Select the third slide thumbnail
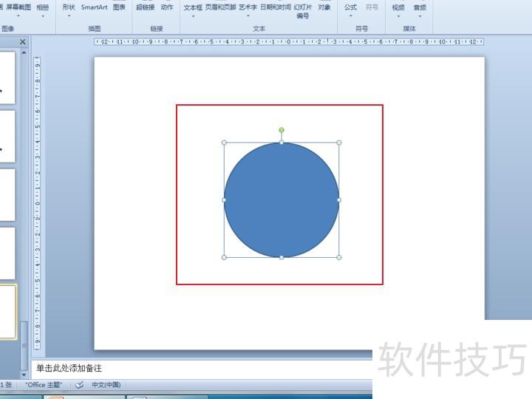The width and height of the screenshot is (532, 399). point(7,195)
